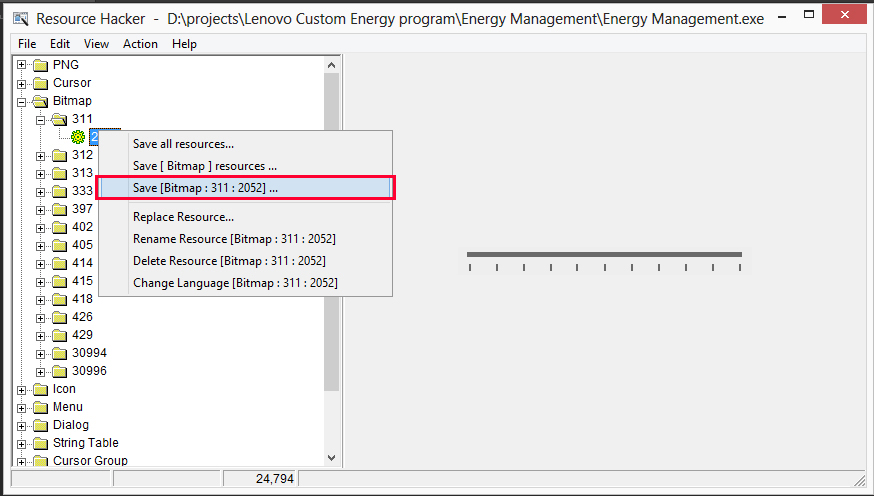Select the 333 tree item
874x496 pixels.
click(82, 191)
